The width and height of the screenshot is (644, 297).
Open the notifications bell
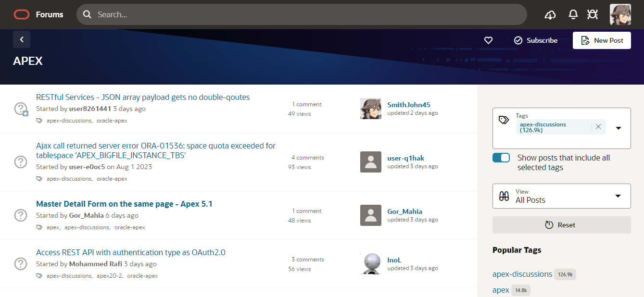pyautogui.click(x=573, y=14)
